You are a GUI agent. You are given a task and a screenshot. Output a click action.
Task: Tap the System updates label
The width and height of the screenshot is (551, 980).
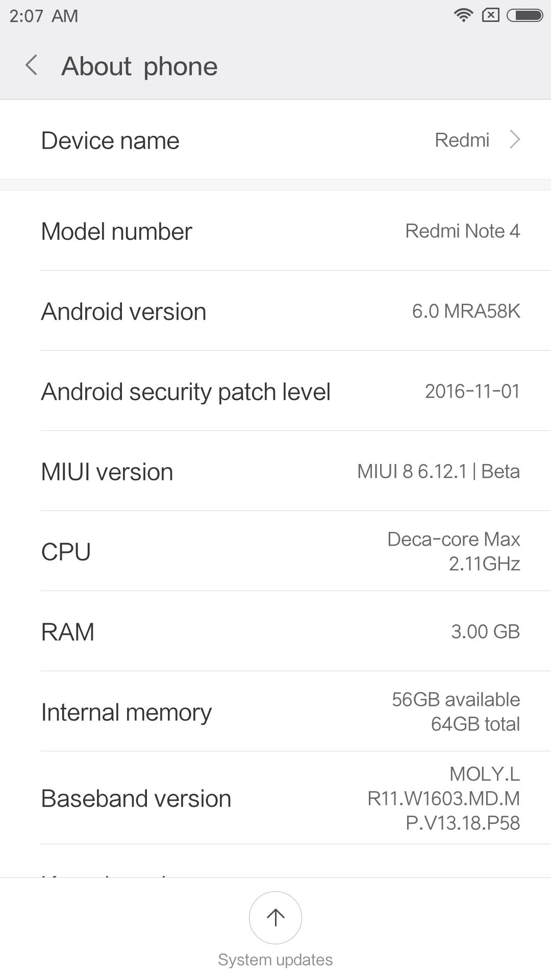[275, 960]
